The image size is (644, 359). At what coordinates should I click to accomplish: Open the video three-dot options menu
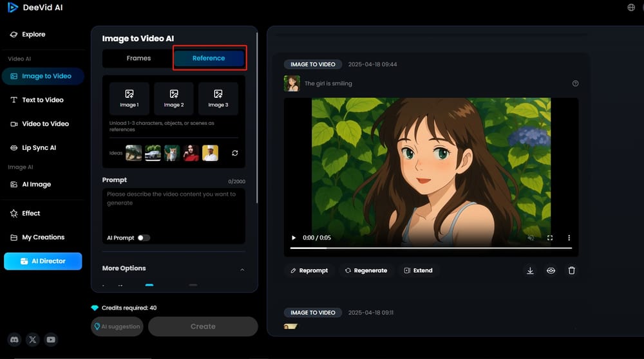569,238
